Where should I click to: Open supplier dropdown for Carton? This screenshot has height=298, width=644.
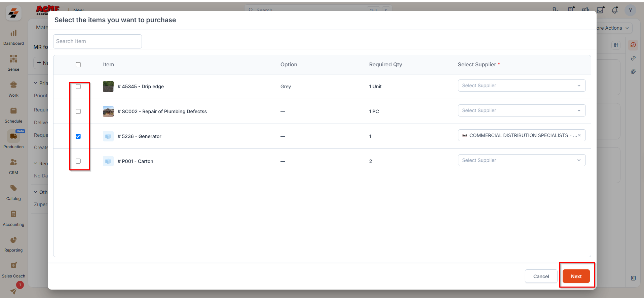[522, 160]
